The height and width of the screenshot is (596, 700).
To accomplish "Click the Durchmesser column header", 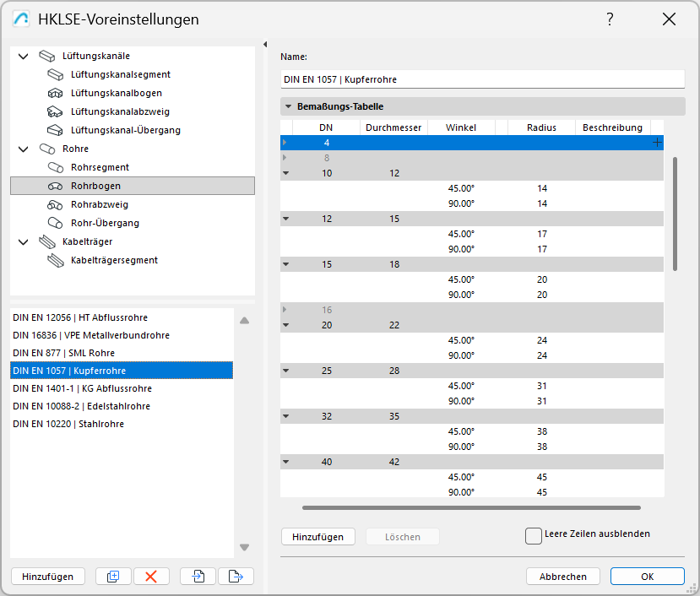I will [x=393, y=127].
